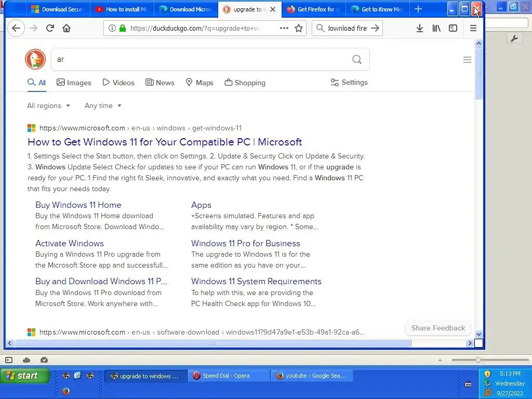This screenshot has height=399, width=532.
Task: Open Buy and Download Windows 11 P... link
Action: 101,281
